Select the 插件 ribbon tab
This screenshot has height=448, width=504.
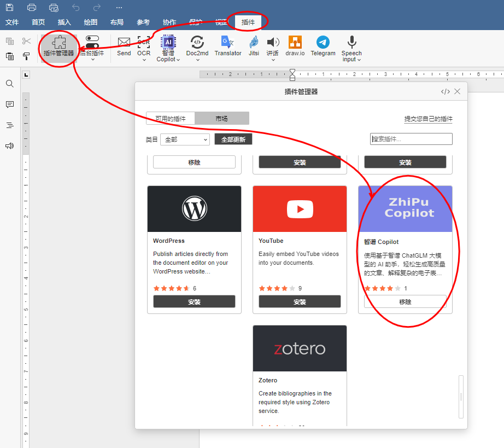tap(248, 22)
